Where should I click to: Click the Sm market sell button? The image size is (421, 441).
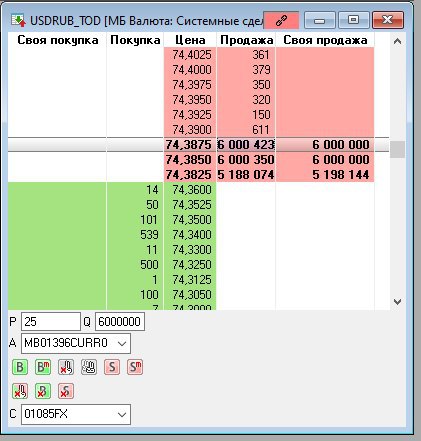pyautogui.click(x=135, y=367)
